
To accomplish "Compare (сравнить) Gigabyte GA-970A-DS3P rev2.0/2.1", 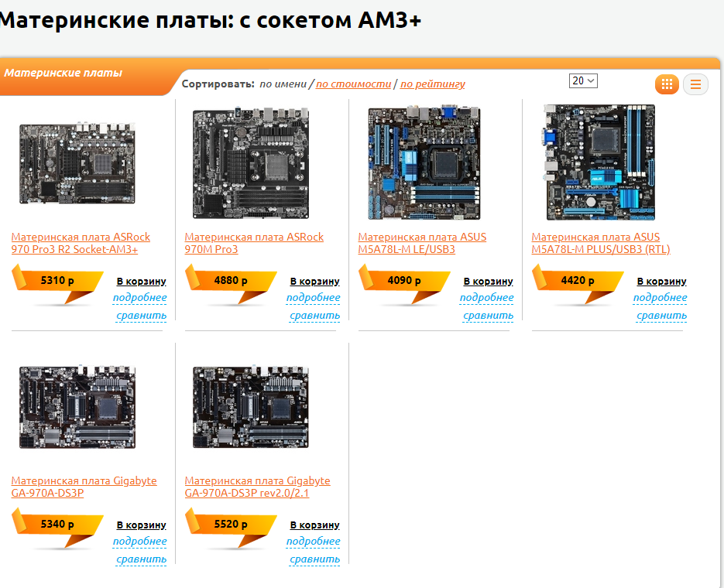I will [315, 559].
